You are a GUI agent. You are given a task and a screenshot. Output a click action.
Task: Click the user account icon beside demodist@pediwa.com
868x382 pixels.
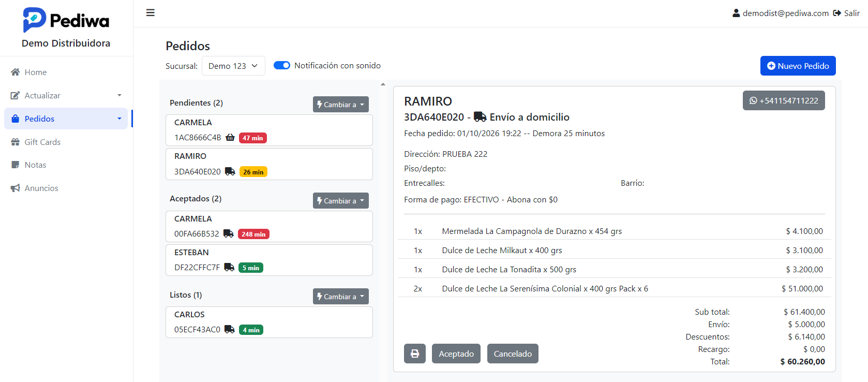736,13
